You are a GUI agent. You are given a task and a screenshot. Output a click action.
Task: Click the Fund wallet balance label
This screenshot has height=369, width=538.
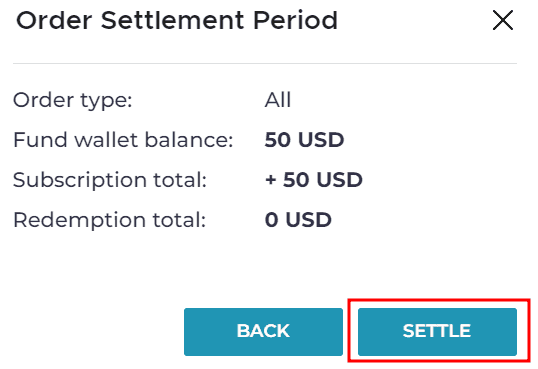pyautogui.click(x=123, y=140)
